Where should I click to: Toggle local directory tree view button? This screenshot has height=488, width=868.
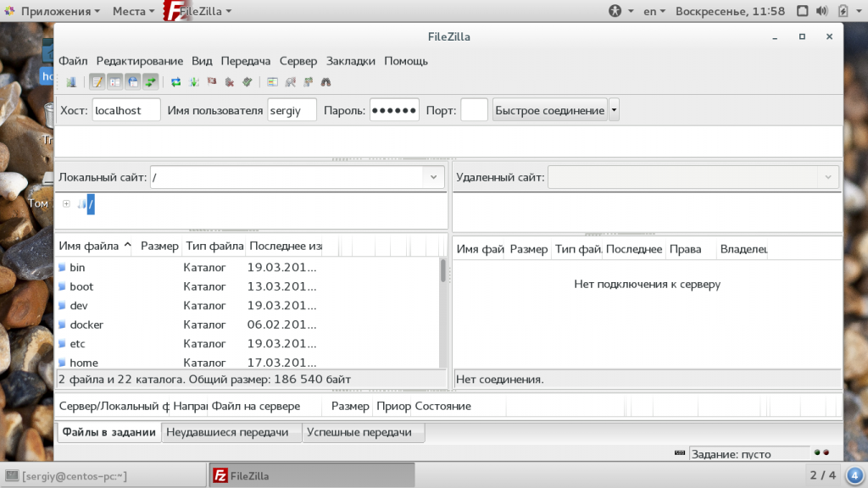(x=115, y=82)
